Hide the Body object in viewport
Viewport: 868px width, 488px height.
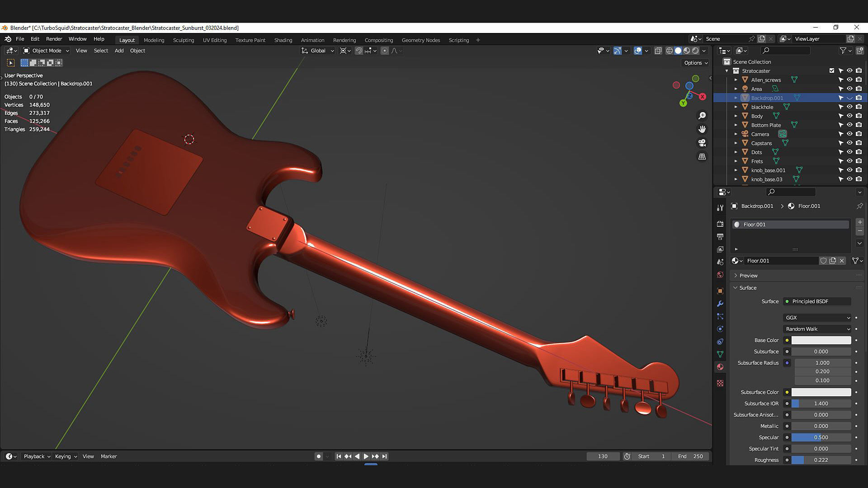point(849,116)
